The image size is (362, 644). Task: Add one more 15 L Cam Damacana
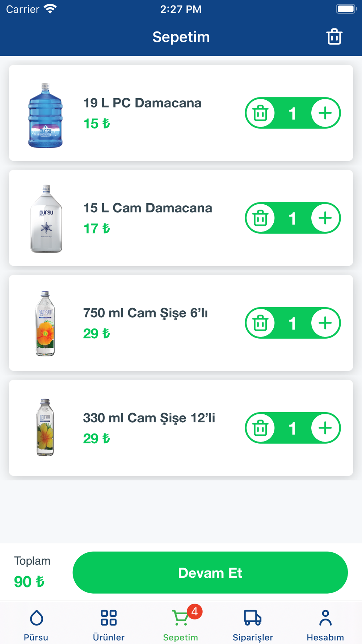[x=325, y=218]
